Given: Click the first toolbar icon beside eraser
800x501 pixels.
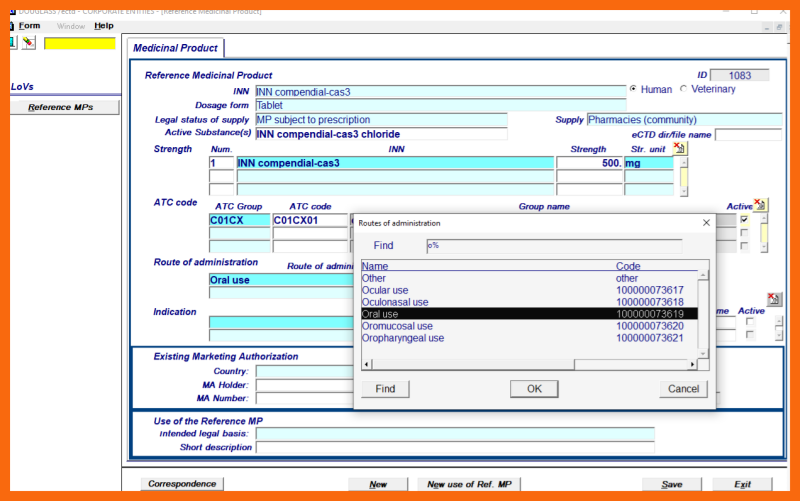Looking at the screenshot, I should click(x=13, y=43).
